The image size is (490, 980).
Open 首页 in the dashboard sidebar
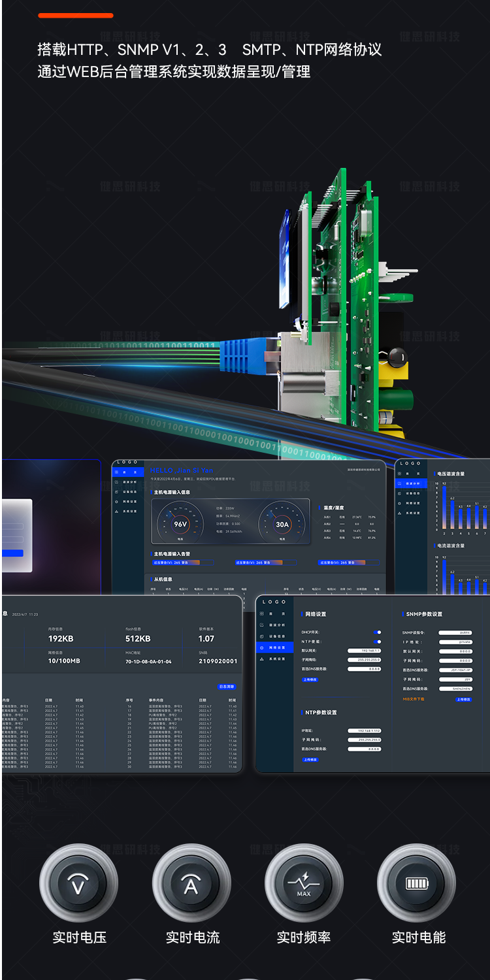click(128, 472)
